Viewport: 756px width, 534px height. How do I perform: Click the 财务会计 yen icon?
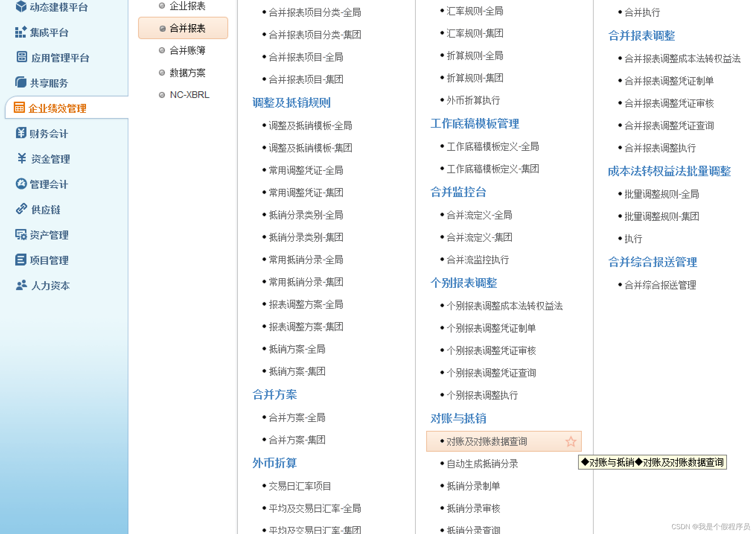pos(21,133)
